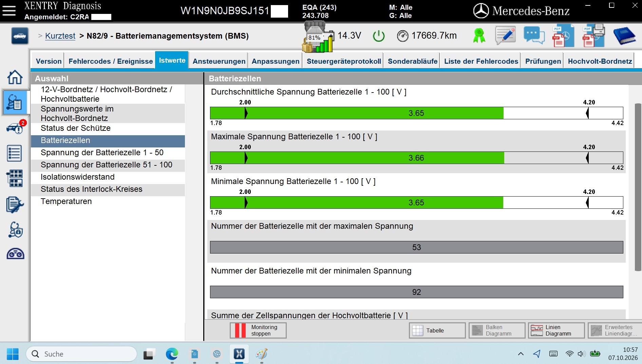This screenshot has height=364, width=642.
Task: Click the Minimale Spannung bar showing 3.65
Action: (416, 203)
